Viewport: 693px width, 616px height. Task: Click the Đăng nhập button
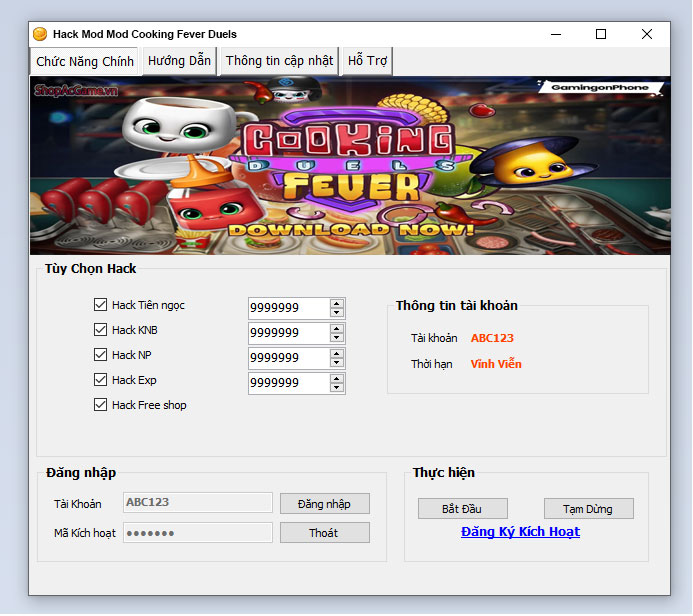coord(325,504)
